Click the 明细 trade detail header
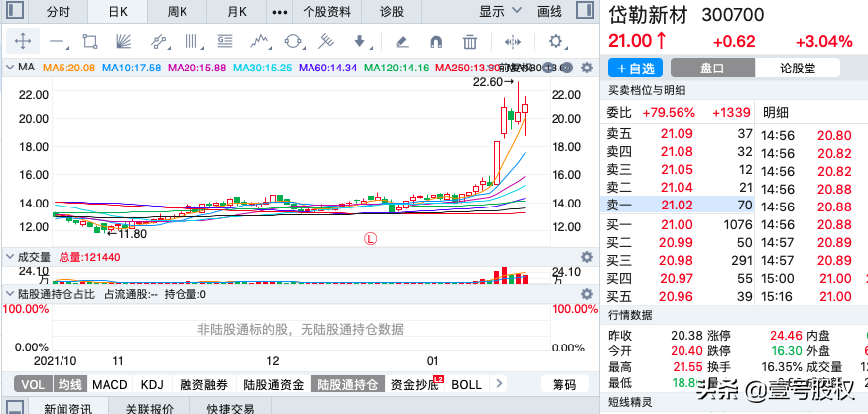Image resolution: width=868 pixels, height=414 pixels. (x=776, y=113)
